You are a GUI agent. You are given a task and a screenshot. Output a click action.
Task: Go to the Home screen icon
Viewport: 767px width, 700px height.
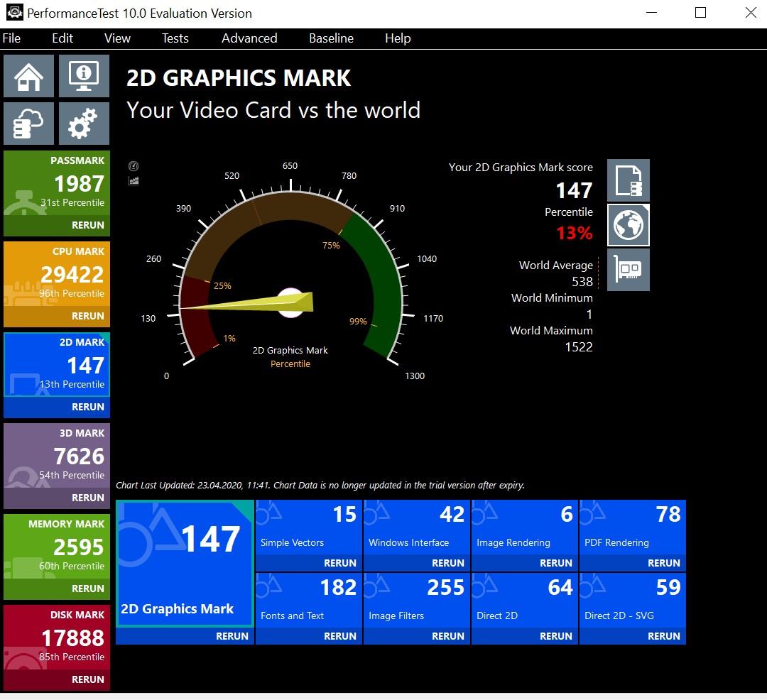click(28, 76)
